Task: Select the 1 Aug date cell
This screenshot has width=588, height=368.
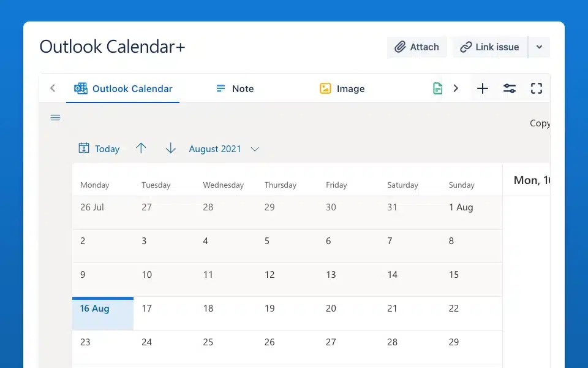Action: (470, 213)
